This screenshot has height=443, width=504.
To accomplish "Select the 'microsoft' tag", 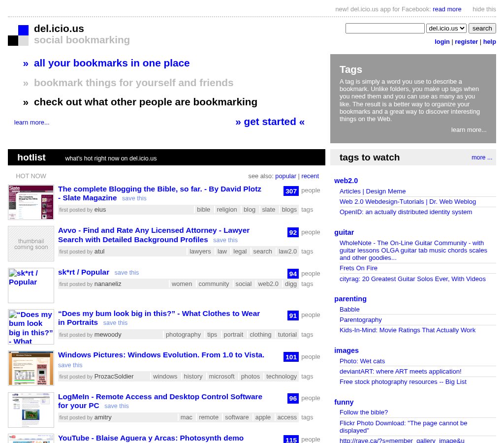I will click(221, 377).
